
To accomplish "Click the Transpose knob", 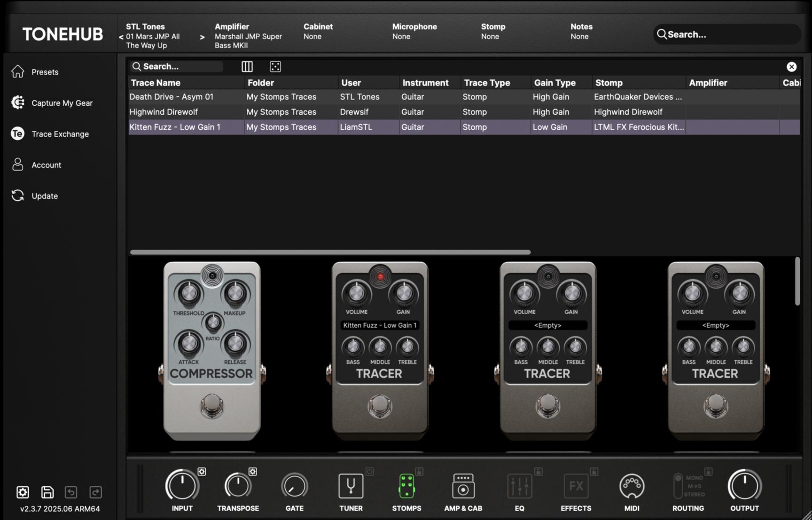I will click(x=238, y=486).
